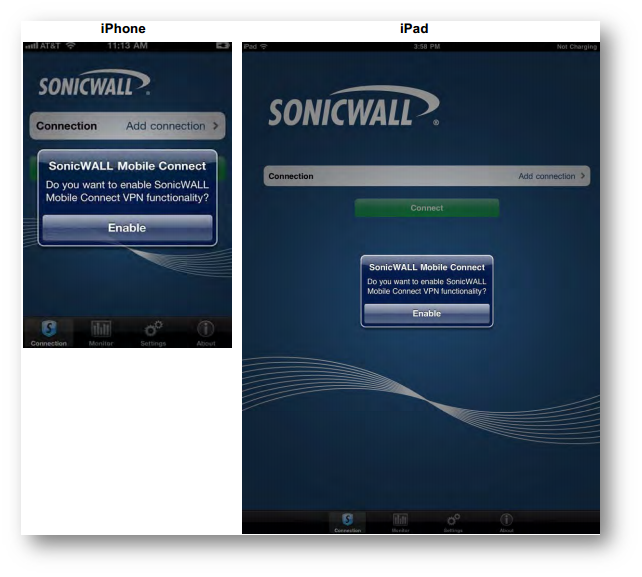Tap the About info icon on the iPad
Viewport: 642px width, 577px height.
[x=506, y=521]
